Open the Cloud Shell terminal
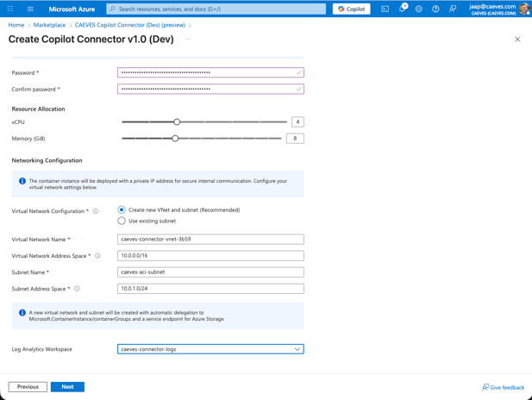532x400 pixels. [x=385, y=9]
